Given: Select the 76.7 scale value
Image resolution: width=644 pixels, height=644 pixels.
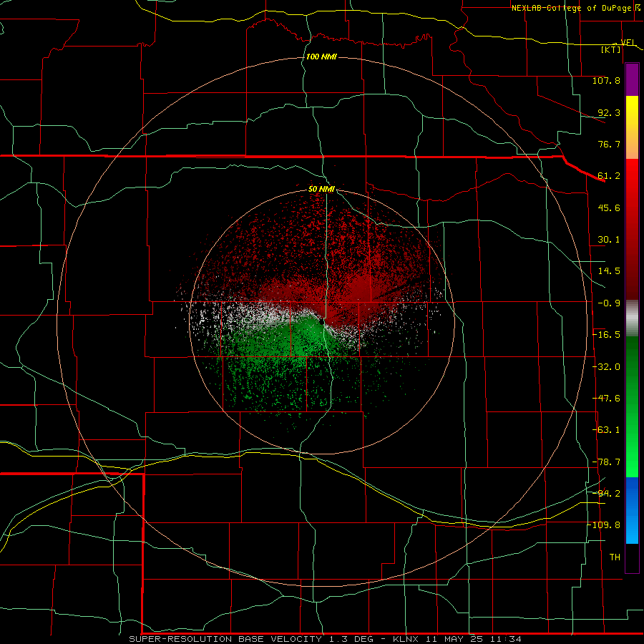Looking at the screenshot, I should (x=609, y=144).
